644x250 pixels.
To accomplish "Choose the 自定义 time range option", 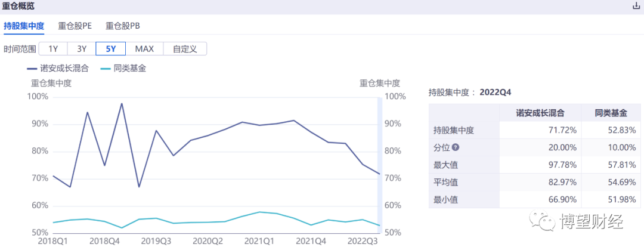I will click(185, 49).
